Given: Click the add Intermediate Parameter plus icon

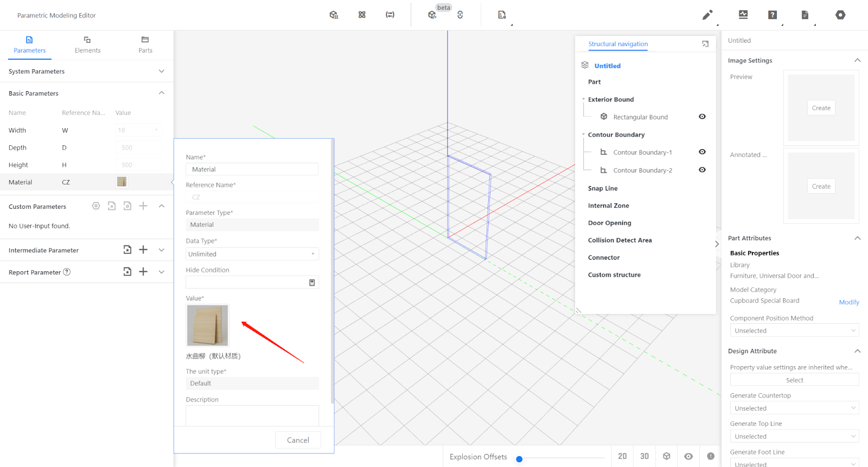Looking at the screenshot, I should point(143,250).
